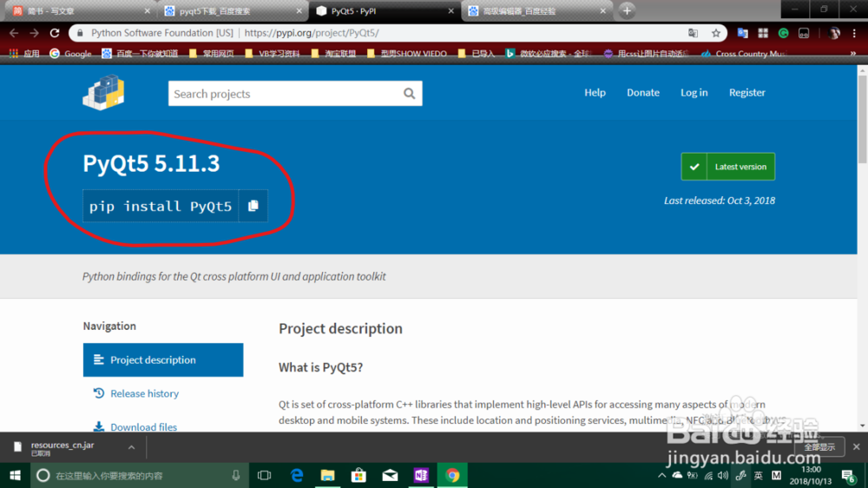Click the Latest version button
This screenshot has width=868, height=488.
(x=728, y=167)
